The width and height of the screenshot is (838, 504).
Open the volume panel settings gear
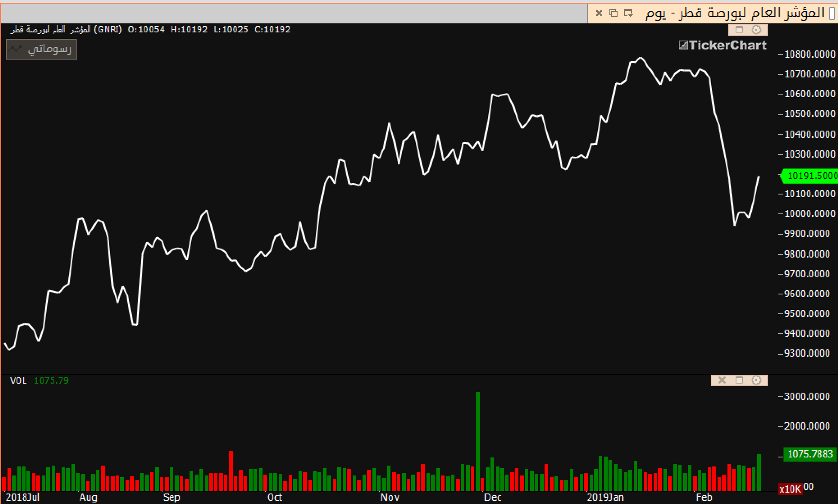tap(756, 380)
